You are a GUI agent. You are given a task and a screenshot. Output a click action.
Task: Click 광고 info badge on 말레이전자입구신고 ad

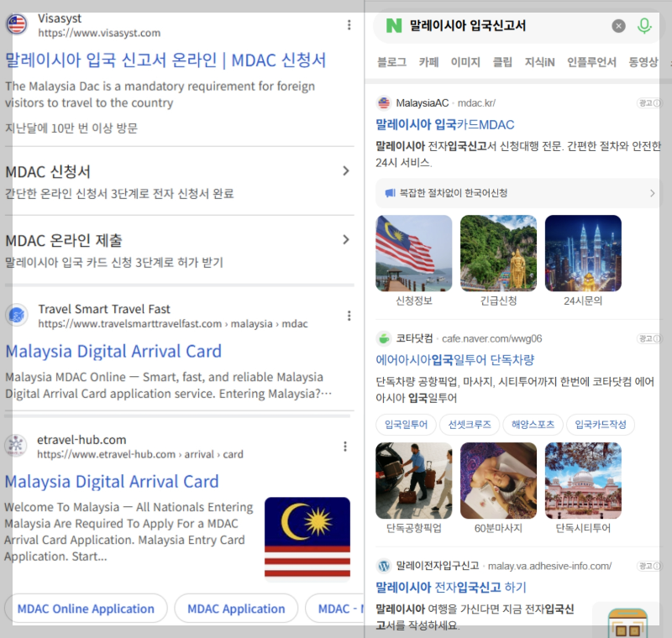(649, 566)
